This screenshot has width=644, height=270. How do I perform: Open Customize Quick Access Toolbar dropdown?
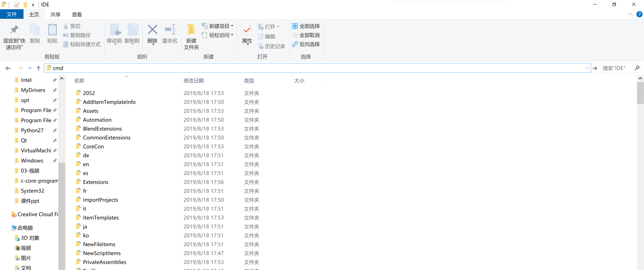pos(33,5)
